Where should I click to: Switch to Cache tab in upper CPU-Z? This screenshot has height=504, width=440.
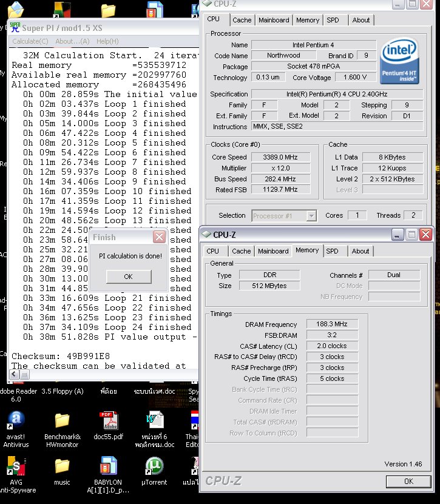[x=242, y=20]
